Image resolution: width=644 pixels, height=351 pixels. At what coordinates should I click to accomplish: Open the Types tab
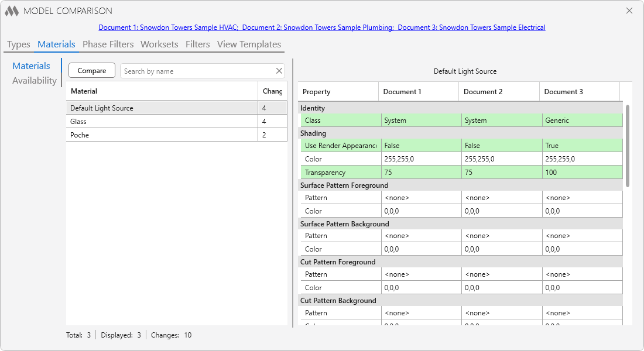(19, 44)
